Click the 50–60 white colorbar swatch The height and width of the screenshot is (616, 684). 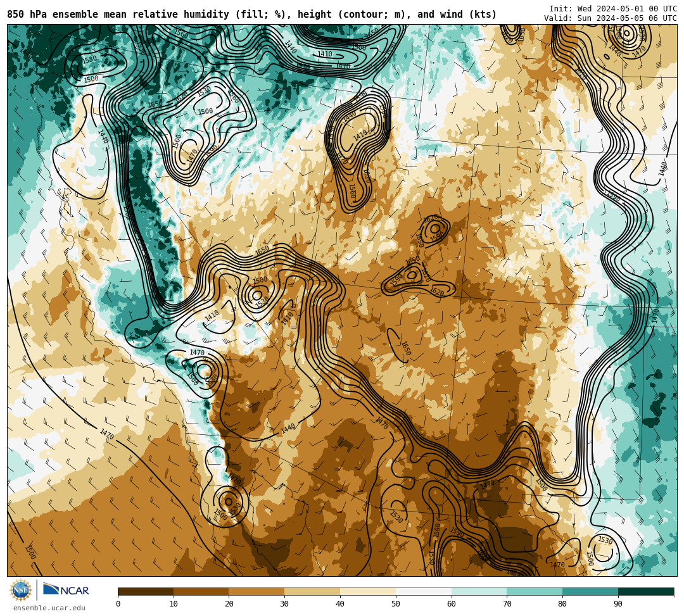tap(424, 591)
